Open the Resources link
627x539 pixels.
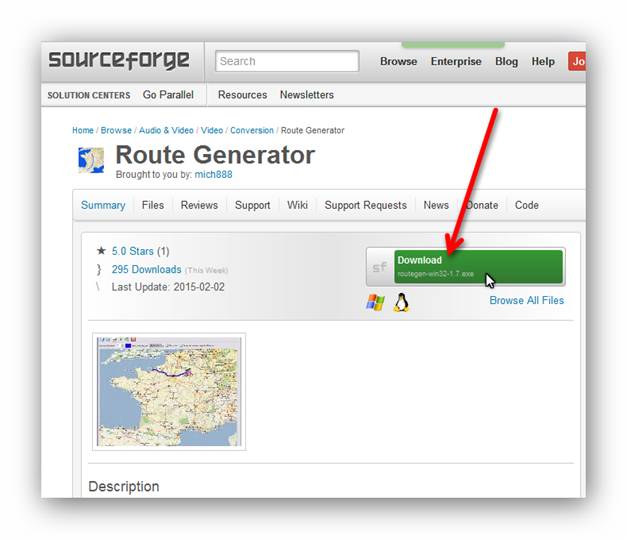tap(242, 95)
